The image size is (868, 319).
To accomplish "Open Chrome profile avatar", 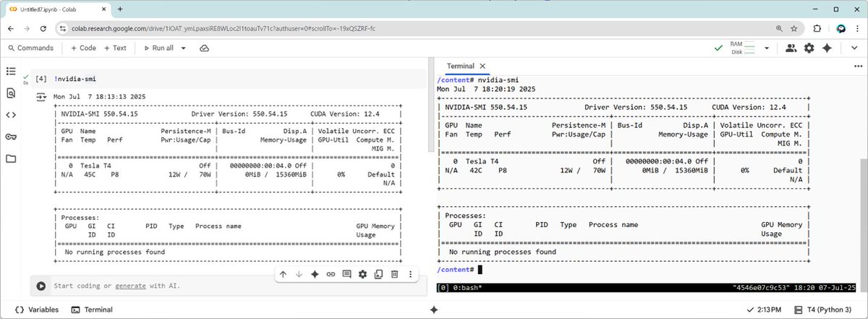I will [841, 28].
